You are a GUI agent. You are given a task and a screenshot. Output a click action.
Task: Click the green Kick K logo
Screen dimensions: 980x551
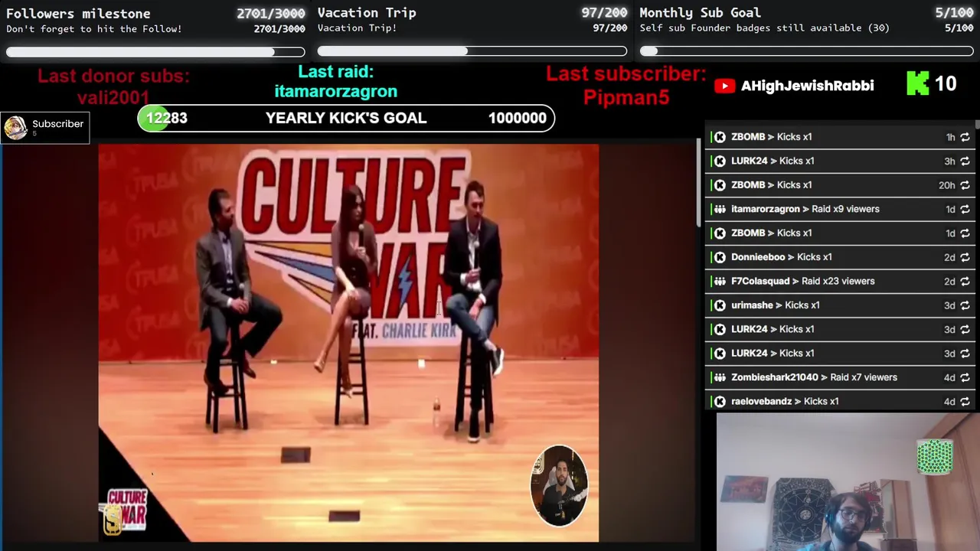click(917, 83)
